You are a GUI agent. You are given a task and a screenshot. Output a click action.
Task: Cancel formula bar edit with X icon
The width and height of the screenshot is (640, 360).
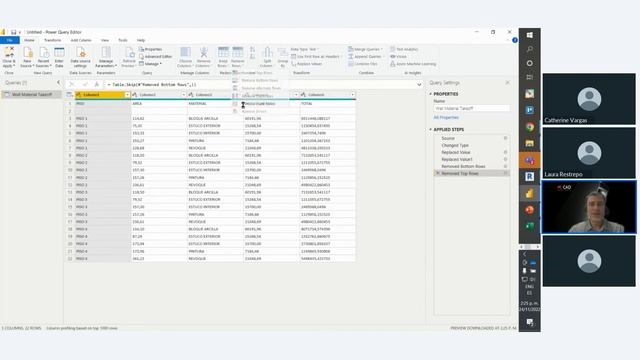[72, 84]
